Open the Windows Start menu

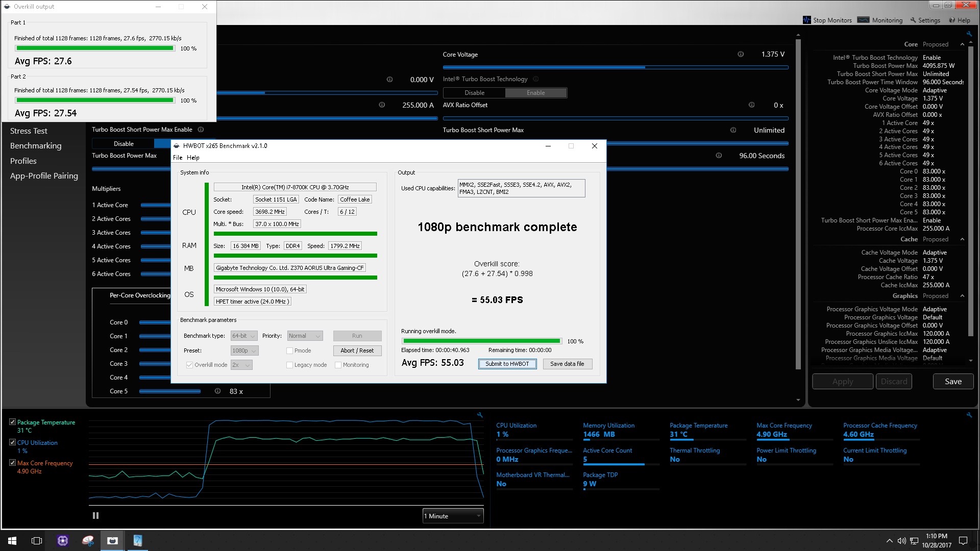[12, 541]
